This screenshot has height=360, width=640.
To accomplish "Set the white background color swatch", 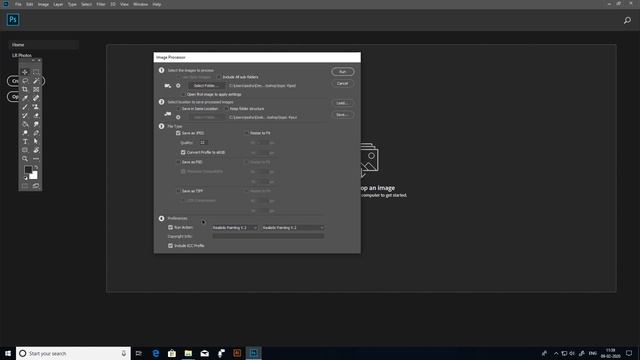I will [34, 176].
